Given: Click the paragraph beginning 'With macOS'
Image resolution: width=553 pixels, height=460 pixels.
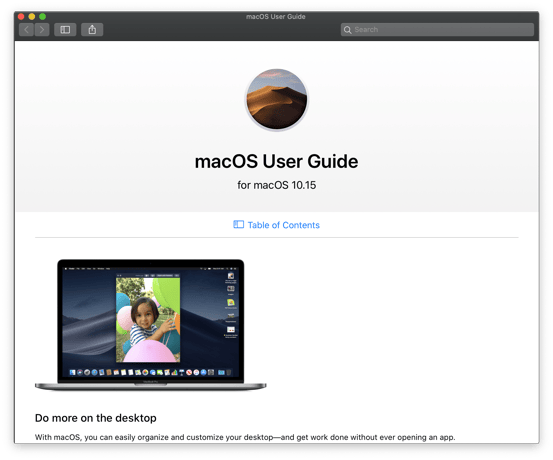Looking at the screenshot, I should pyautogui.click(x=245, y=437).
